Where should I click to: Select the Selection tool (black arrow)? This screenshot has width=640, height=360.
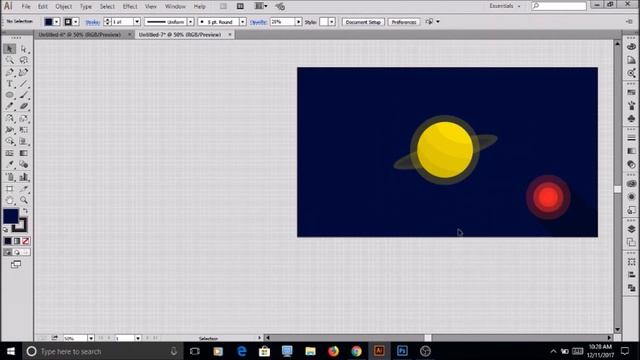pyautogui.click(x=10, y=49)
